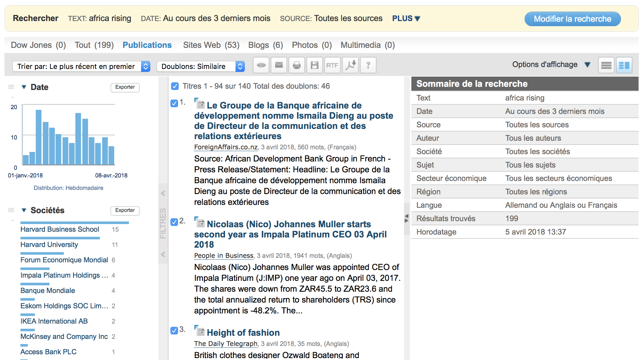Expand the PLUS search options
This screenshot has width=644, height=360.
tap(406, 19)
